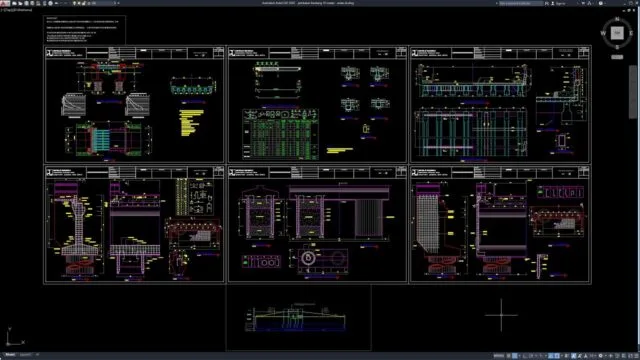
Task: Click the Redo arrow in Quick Access toolbar
Action: [x=65, y=3]
